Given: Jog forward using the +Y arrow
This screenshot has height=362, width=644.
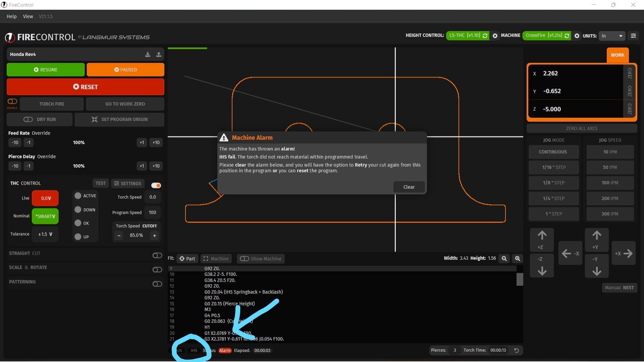Looking at the screenshot, I should [596, 240].
